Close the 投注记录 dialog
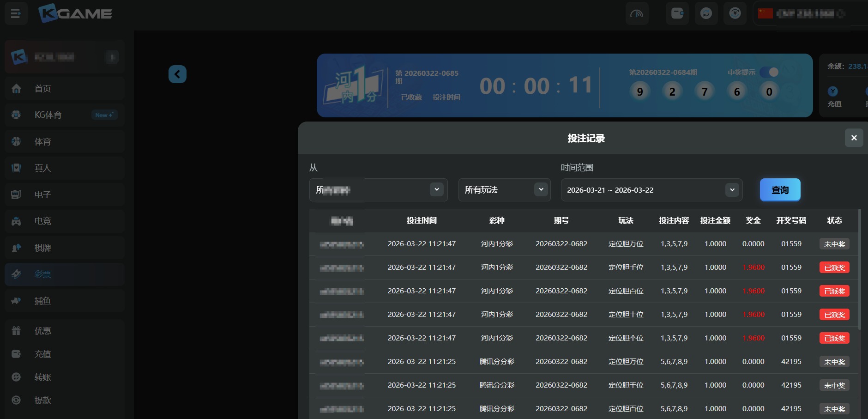The width and height of the screenshot is (868, 419). tap(854, 138)
